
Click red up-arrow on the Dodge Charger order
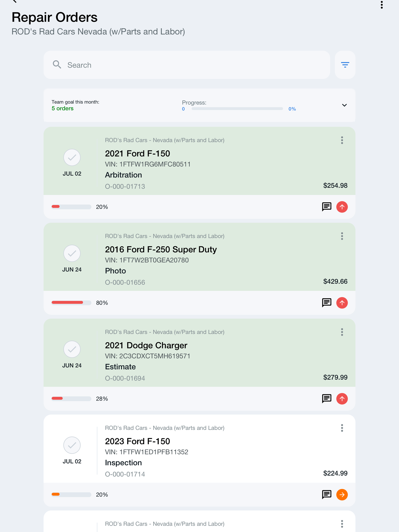pos(342,399)
